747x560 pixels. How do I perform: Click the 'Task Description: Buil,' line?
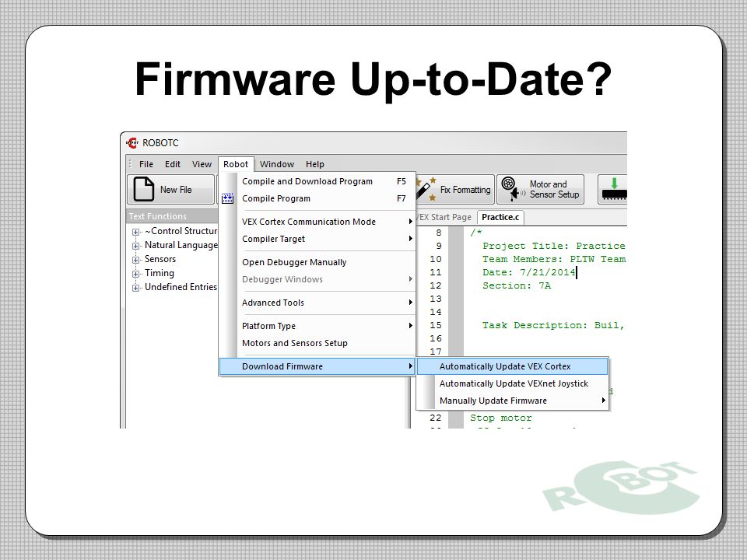[x=553, y=325]
